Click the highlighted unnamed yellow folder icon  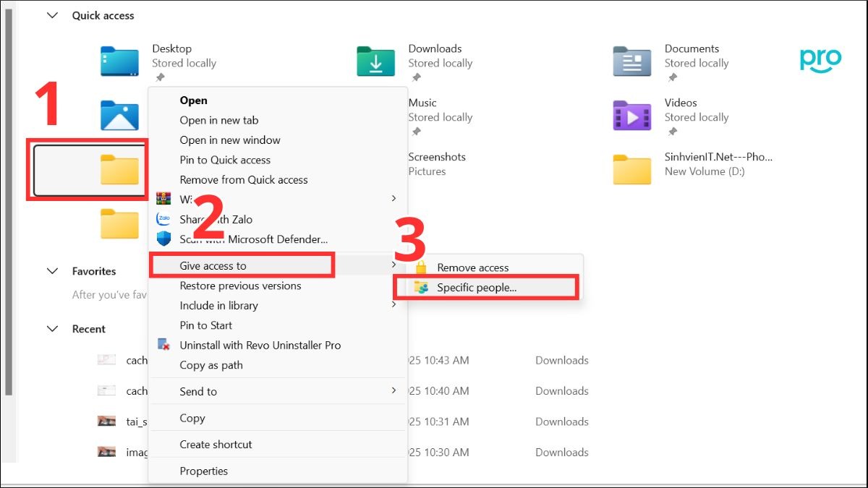point(119,170)
